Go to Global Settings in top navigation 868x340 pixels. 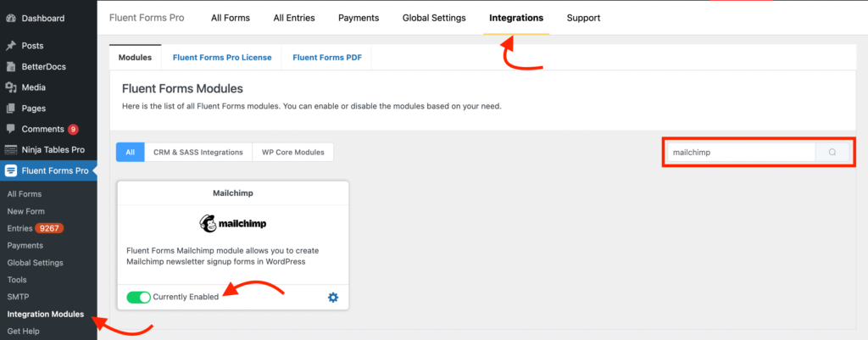[434, 18]
